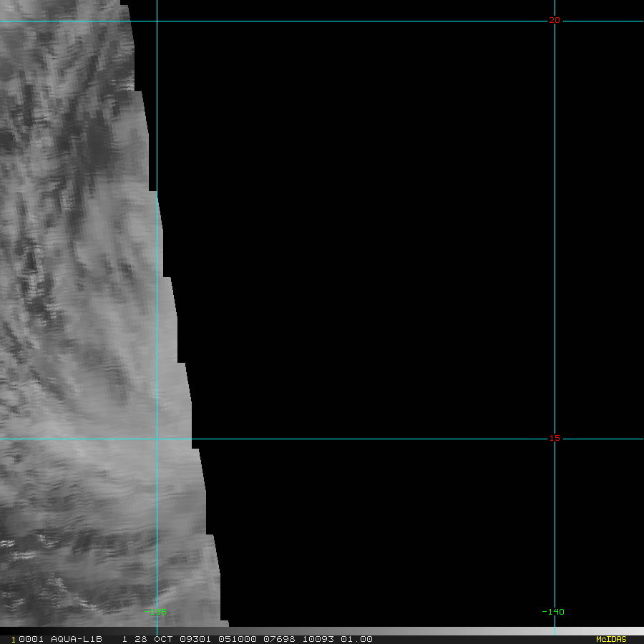Click the red latitude label 15

pos(555,438)
